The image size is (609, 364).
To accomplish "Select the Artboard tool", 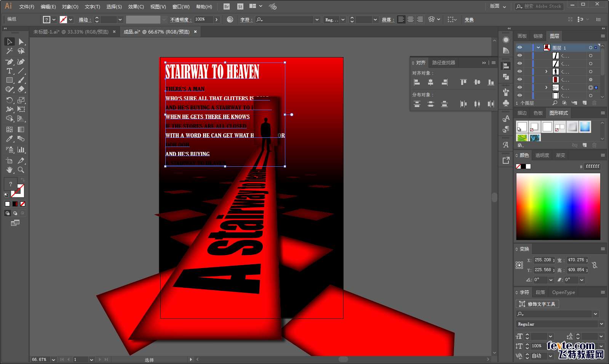I will pos(10,161).
